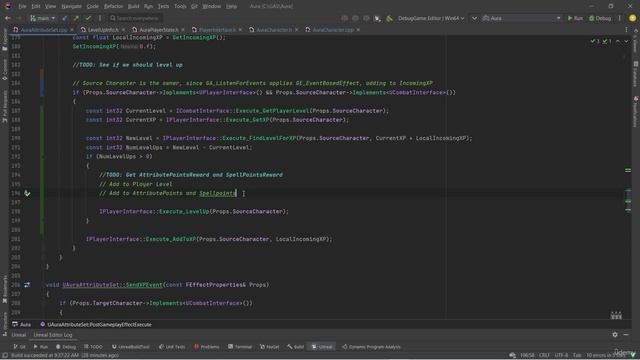
Task: Click the Debug button
Action: [600, 18]
